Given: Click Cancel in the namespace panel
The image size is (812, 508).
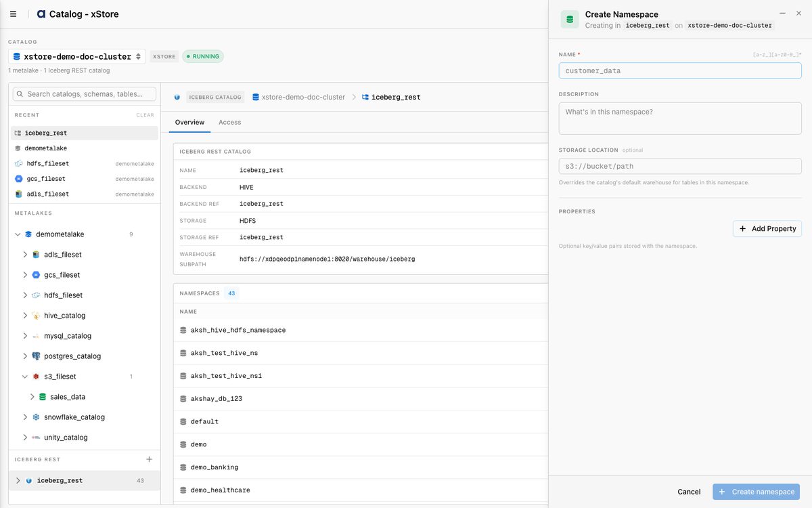Looking at the screenshot, I should 689,492.
